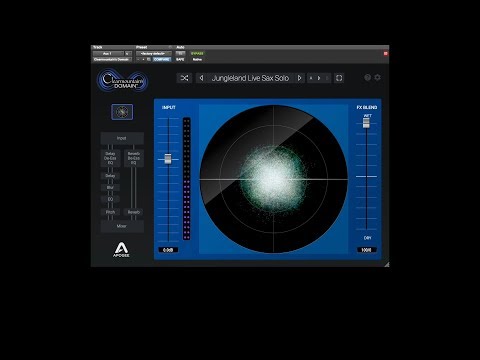Image resolution: width=480 pixels, height=360 pixels.
Task: Select the vectorscope view thumbnail
Action: coord(122,112)
